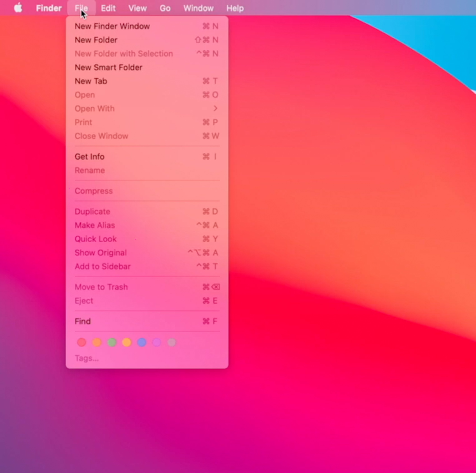
Task: Choose Get Info
Action: pos(147,156)
